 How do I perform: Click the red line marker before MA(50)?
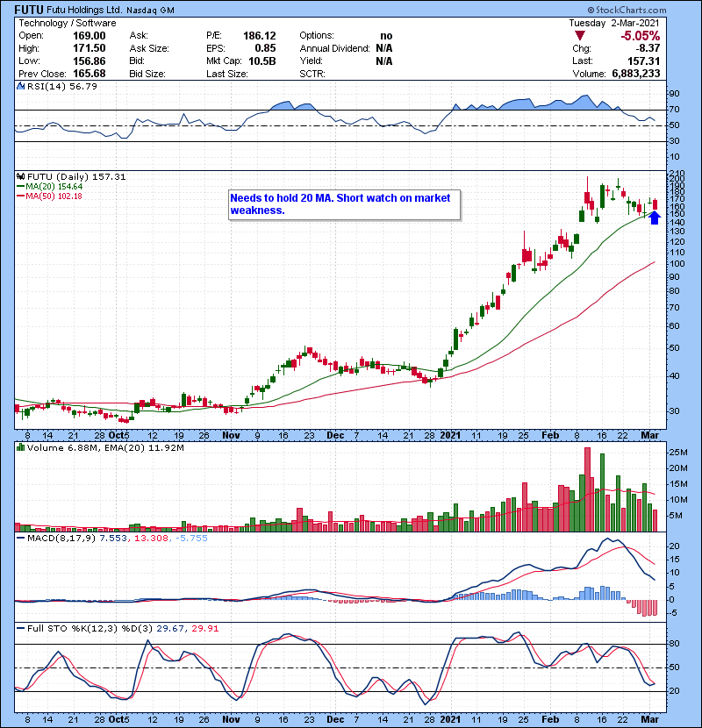pos(20,196)
